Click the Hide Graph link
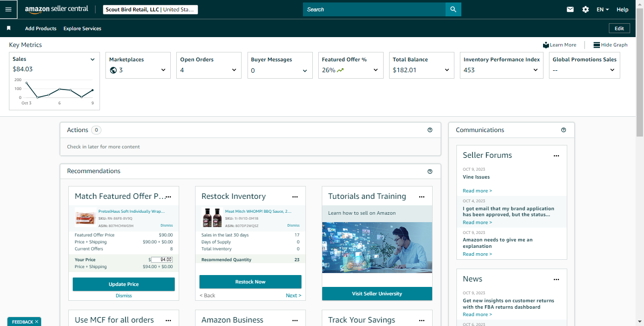Viewport: 644px width, 326px height. point(614,45)
